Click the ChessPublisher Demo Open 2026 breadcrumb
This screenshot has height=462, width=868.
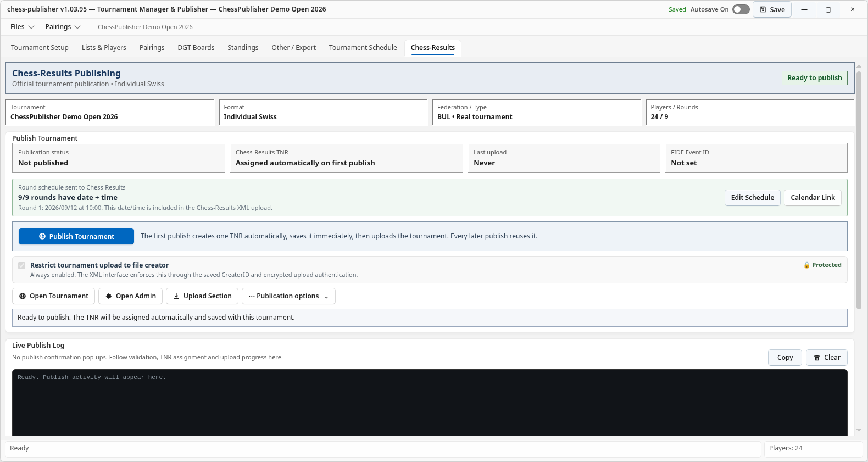145,27
